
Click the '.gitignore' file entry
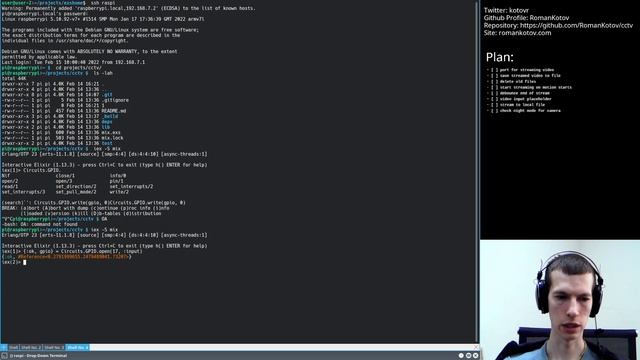[x=115, y=100]
